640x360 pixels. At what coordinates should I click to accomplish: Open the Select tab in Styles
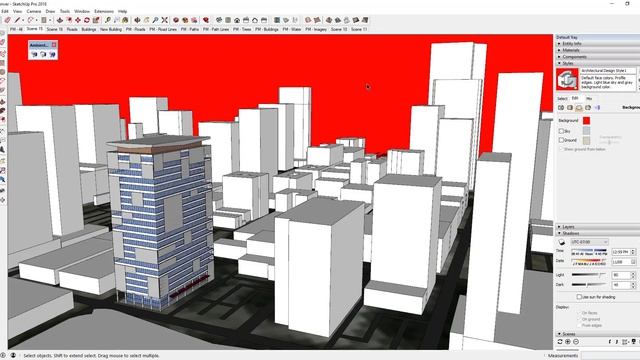click(x=562, y=99)
